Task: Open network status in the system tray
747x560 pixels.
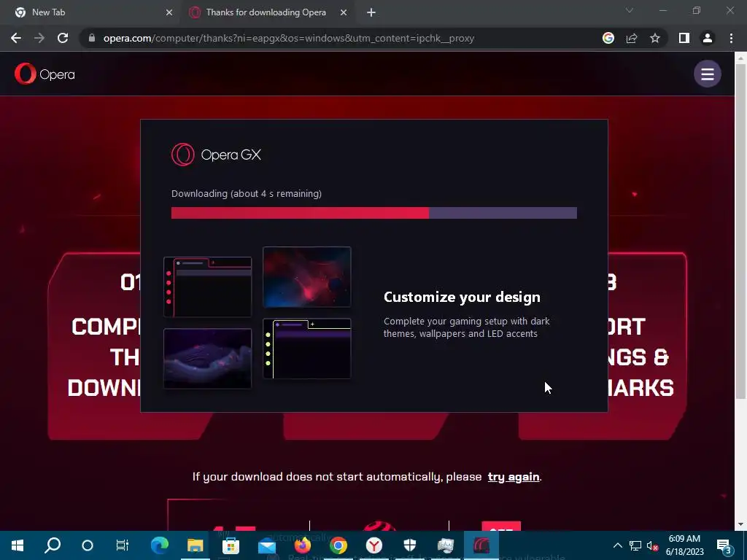Action: [635, 545]
